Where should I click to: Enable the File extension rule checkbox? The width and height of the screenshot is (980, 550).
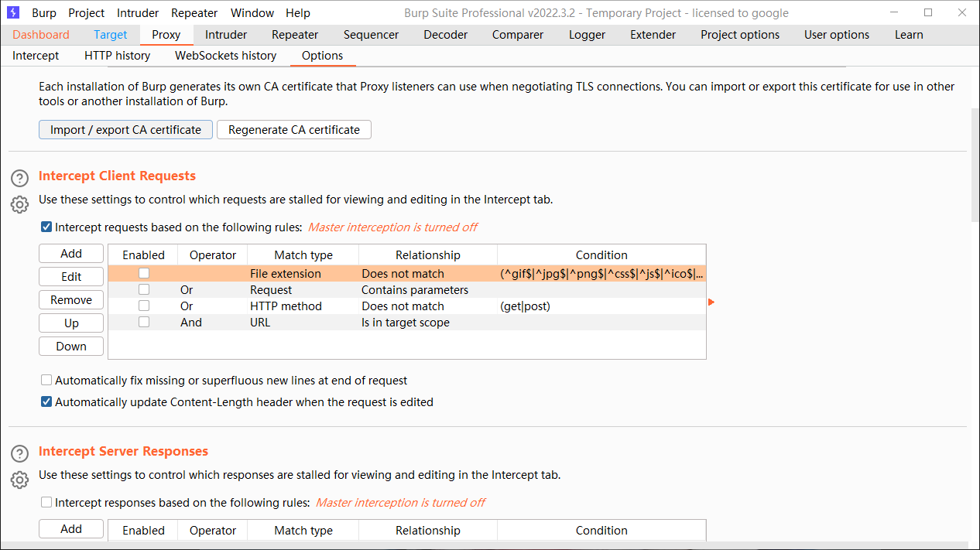(x=144, y=273)
